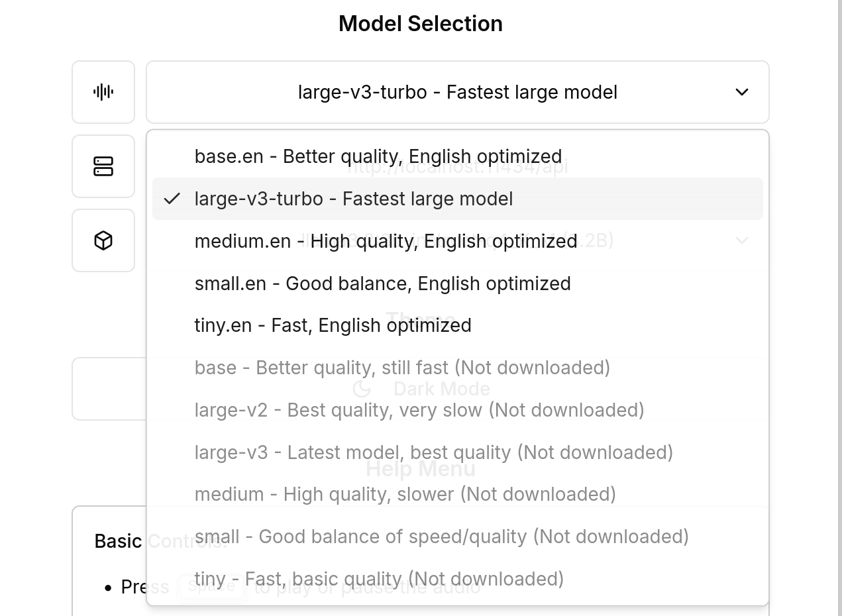Choose medium.en - High quality, English optimized
Viewport: 844px width, 616px height.
[386, 241]
